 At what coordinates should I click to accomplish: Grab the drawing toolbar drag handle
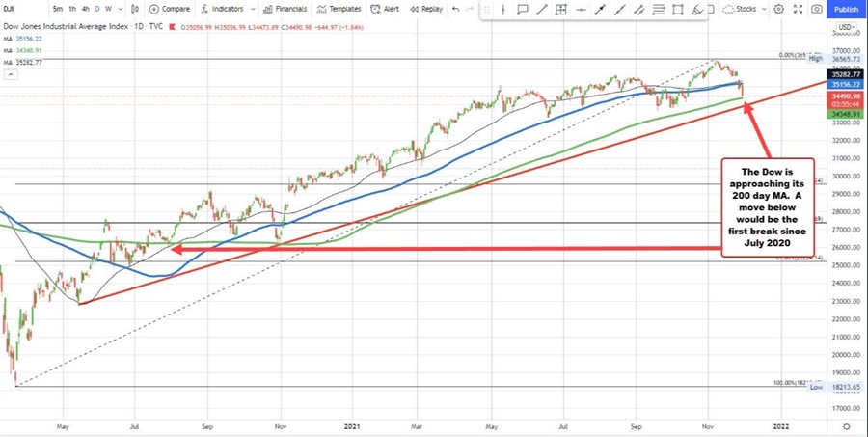click(488, 10)
